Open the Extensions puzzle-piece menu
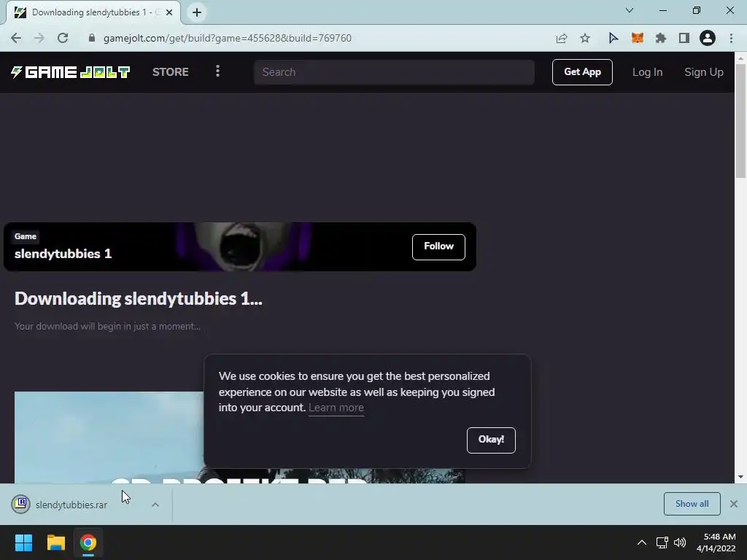The image size is (747, 560). pyautogui.click(x=660, y=38)
